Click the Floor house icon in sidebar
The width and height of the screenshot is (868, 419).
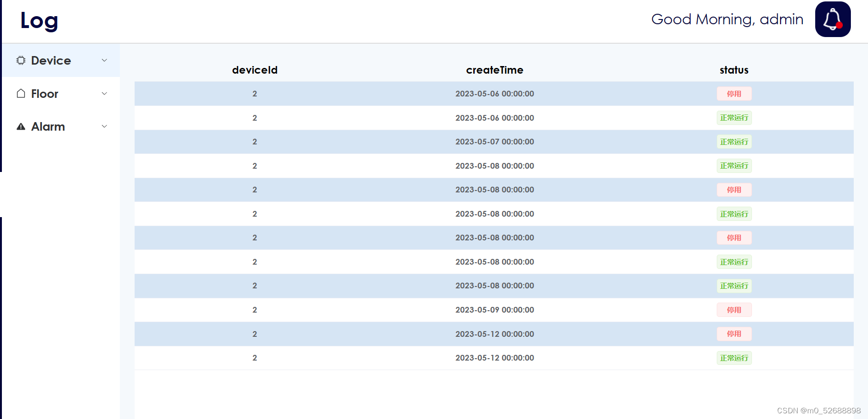pyautogui.click(x=21, y=93)
